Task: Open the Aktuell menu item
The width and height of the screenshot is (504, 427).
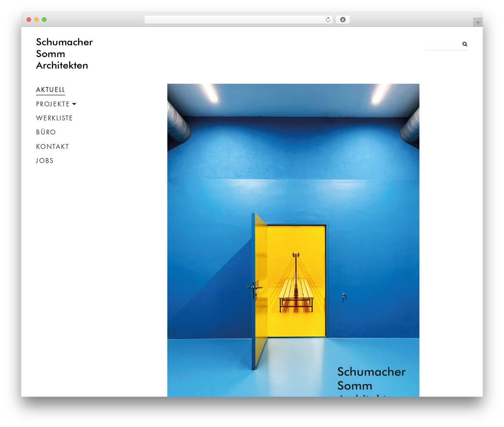Action: coord(50,90)
